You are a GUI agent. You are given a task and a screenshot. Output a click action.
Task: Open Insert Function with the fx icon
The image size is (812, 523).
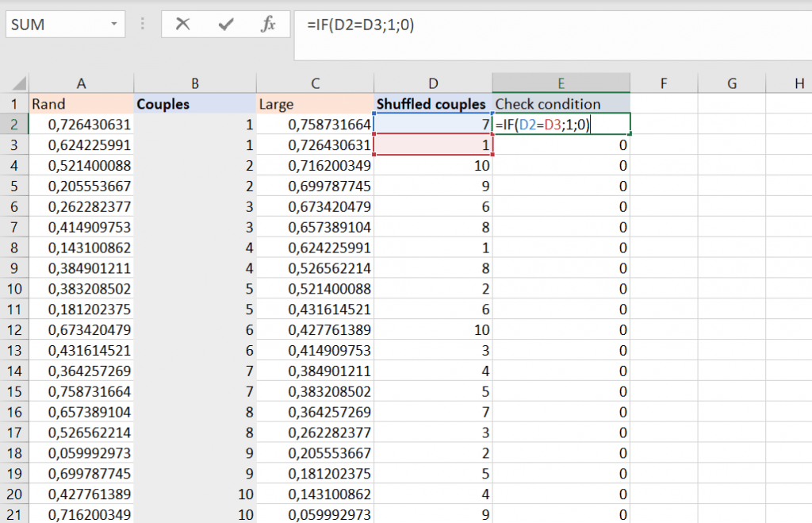click(x=268, y=25)
